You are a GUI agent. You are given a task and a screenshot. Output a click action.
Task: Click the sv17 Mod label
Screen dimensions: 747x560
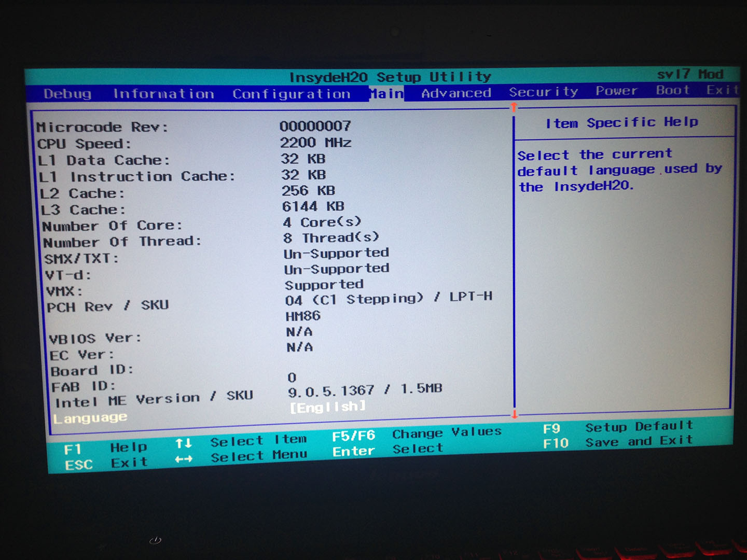click(x=690, y=74)
